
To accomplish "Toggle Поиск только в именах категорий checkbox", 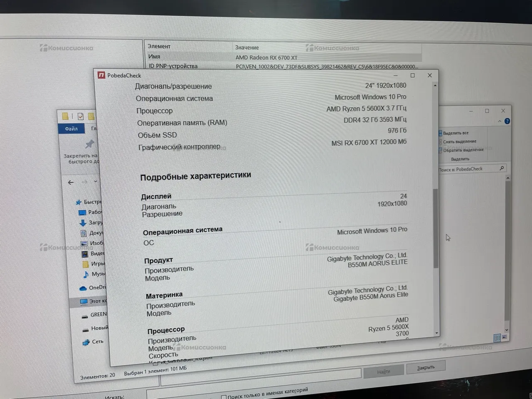I will [x=224, y=397].
